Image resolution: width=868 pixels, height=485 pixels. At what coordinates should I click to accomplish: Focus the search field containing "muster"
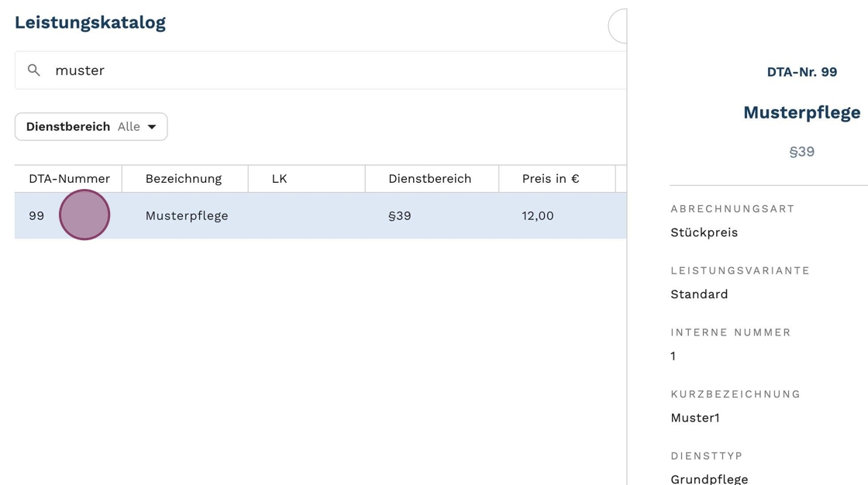click(x=325, y=71)
